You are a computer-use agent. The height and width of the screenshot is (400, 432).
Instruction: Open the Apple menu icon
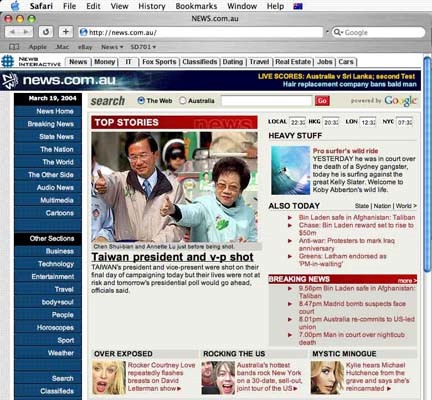[15, 6]
